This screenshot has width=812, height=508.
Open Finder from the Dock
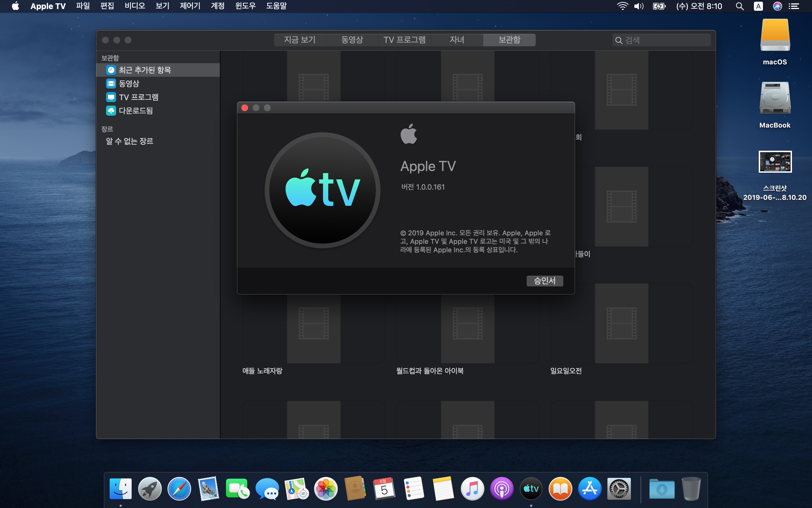[120, 489]
